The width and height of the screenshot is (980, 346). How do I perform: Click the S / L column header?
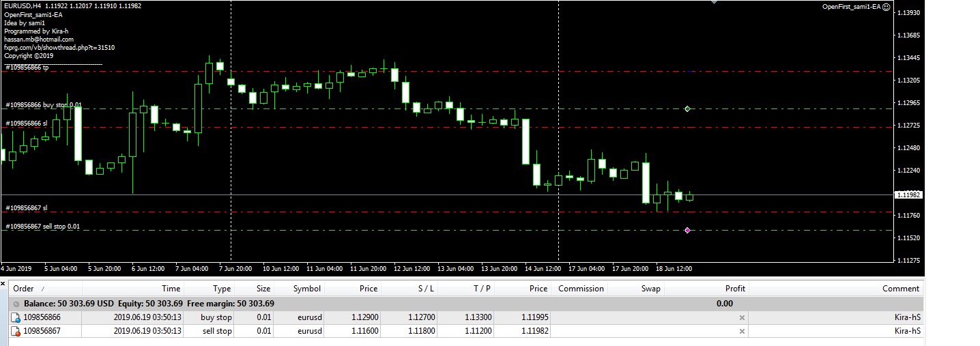425,289
